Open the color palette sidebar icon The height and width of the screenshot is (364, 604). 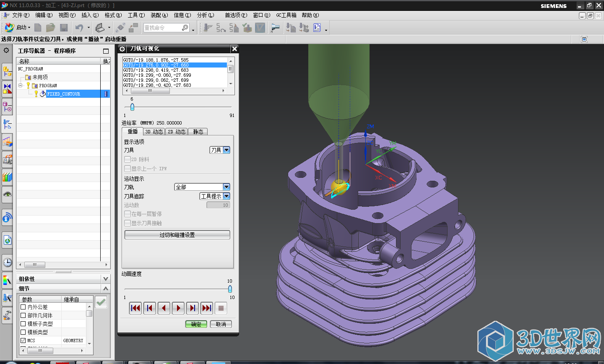[7, 280]
